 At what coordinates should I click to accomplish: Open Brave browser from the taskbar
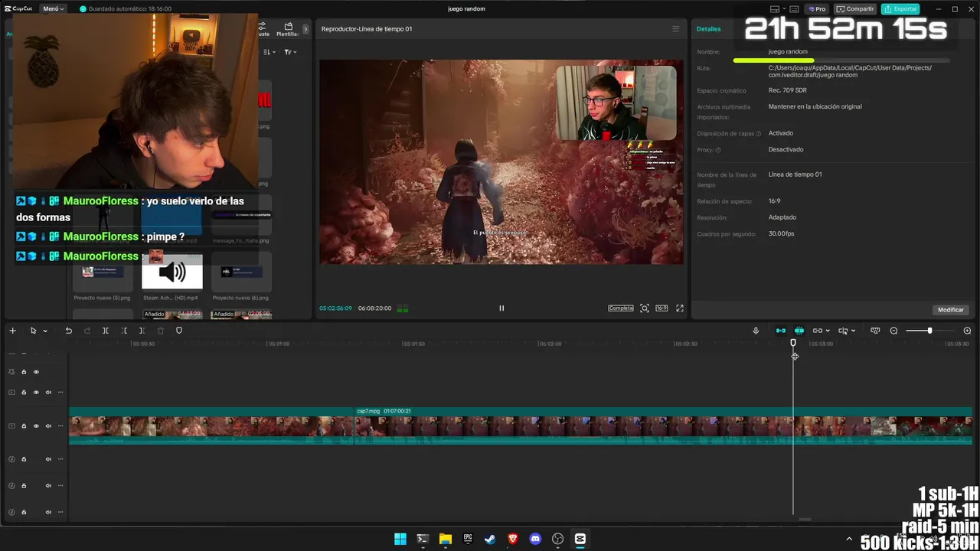pos(513,539)
